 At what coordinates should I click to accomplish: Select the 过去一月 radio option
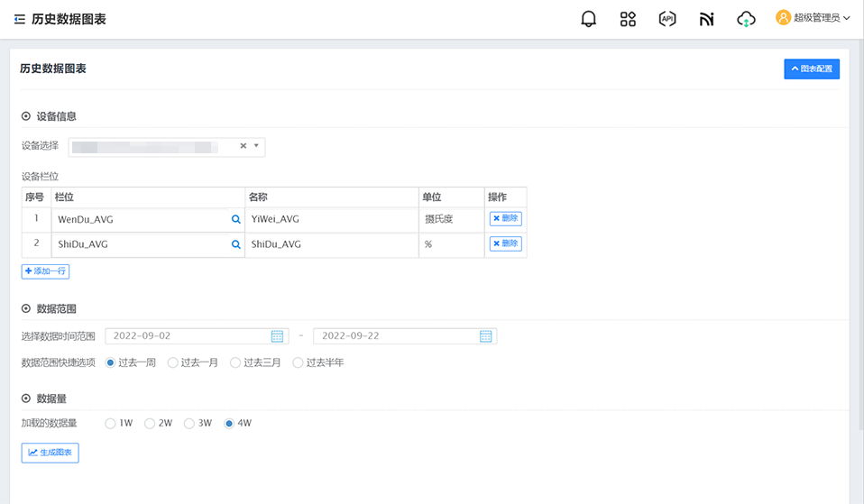tap(173, 362)
